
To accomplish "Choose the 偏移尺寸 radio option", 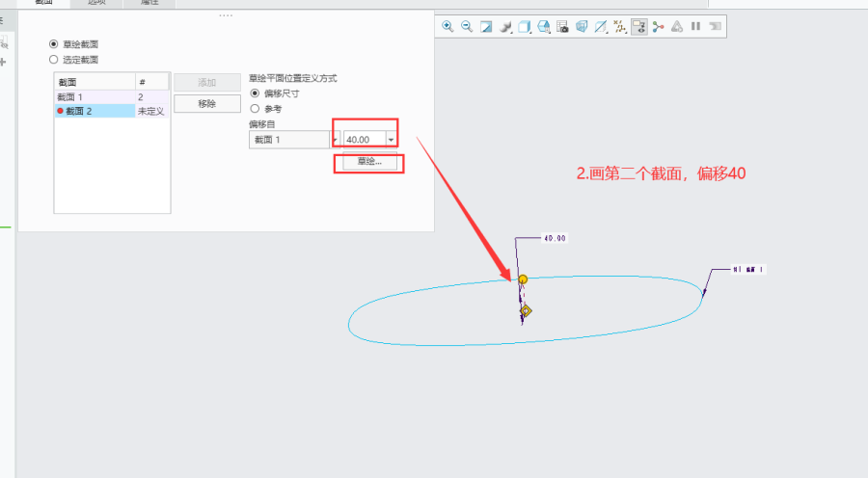I will pos(255,93).
